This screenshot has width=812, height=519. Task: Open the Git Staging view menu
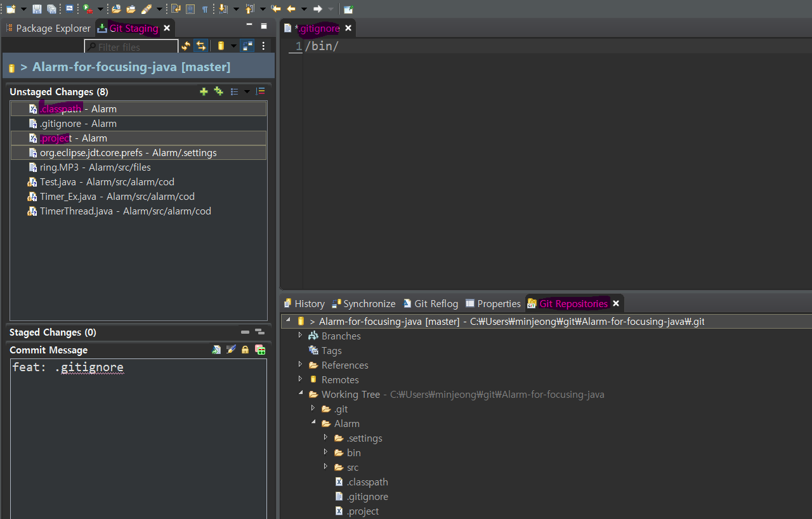click(263, 45)
